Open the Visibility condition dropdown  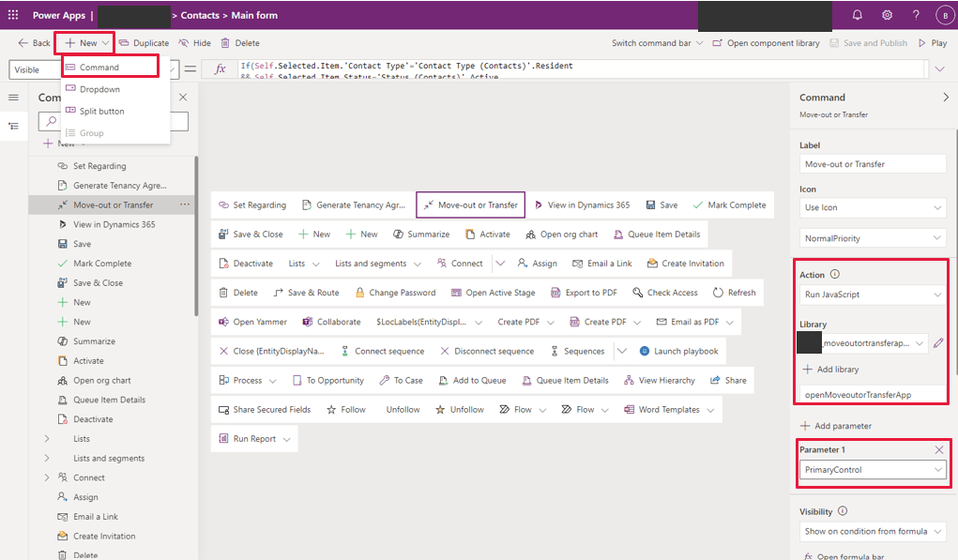coord(872,531)
